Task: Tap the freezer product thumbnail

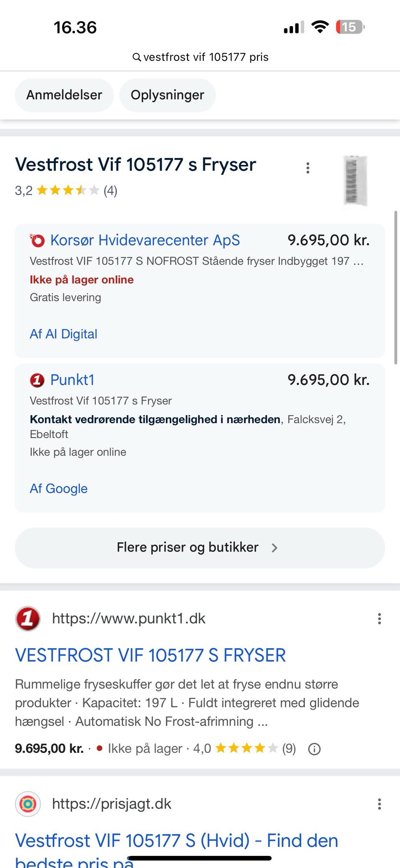Action: point(355,180)
